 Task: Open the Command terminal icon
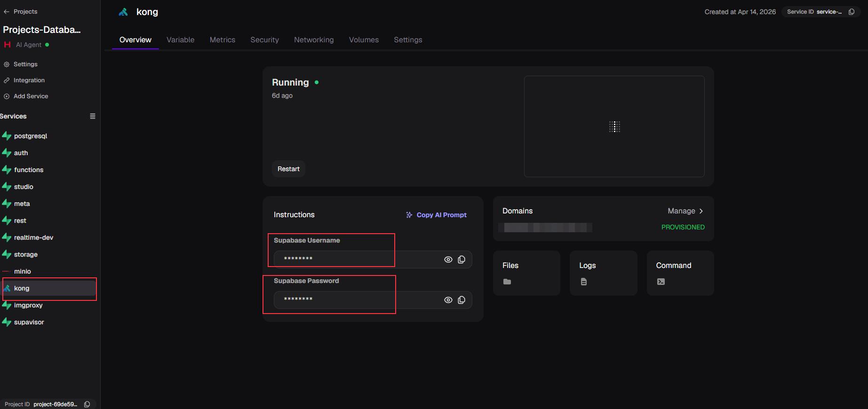(x=661, y=282)
